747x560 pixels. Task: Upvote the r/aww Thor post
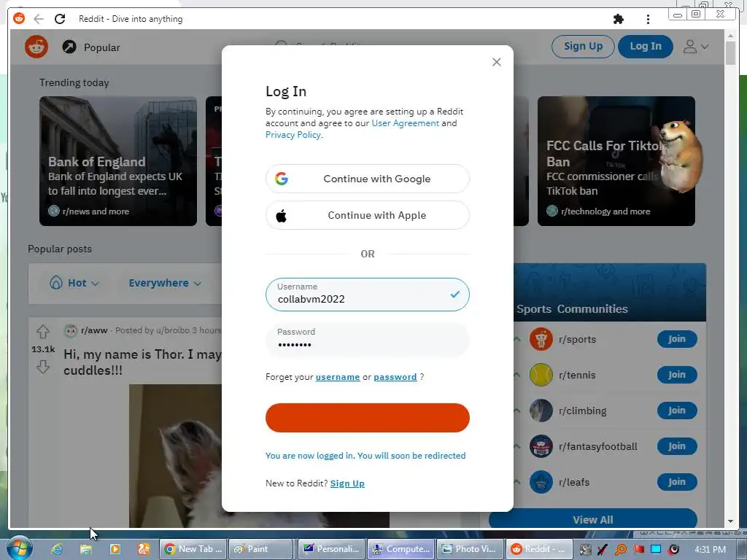pyautogui.click(x=43, y=332)
